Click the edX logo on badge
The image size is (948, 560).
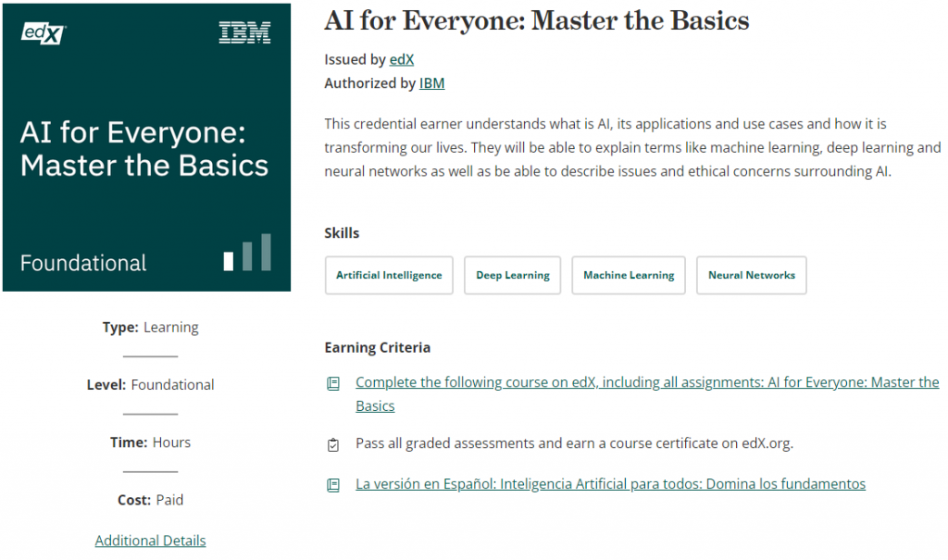43,33
